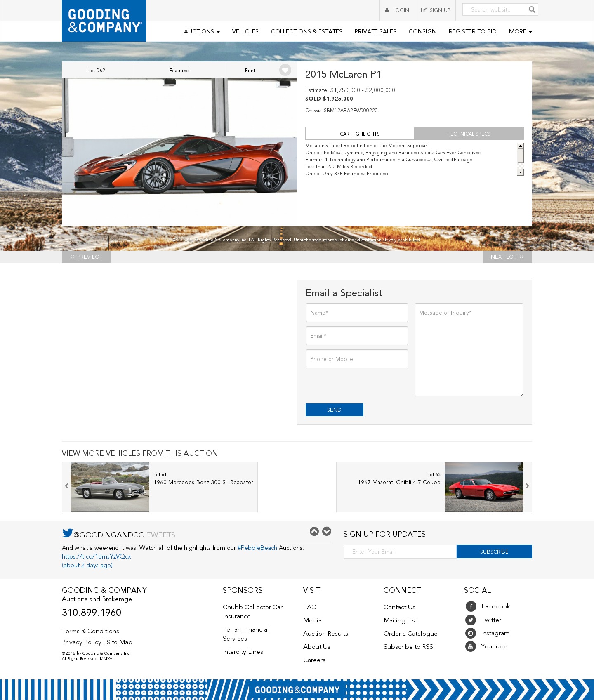
Task: Show previous tweet with up arrow
Action: coord(314,531)
